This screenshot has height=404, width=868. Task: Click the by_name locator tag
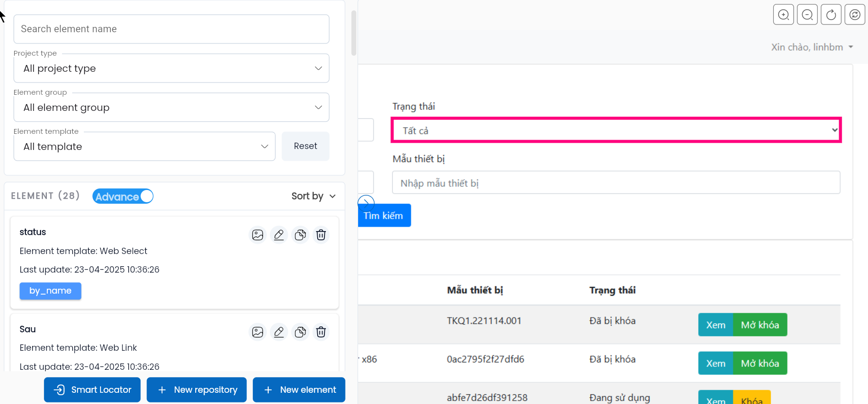point(50,291)
